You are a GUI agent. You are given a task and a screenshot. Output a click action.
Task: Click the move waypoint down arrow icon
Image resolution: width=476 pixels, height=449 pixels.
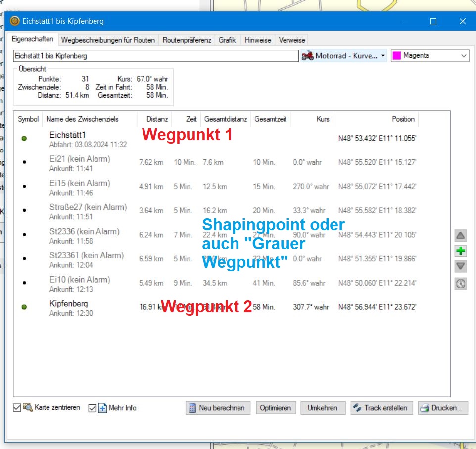(x=461, y=266)
